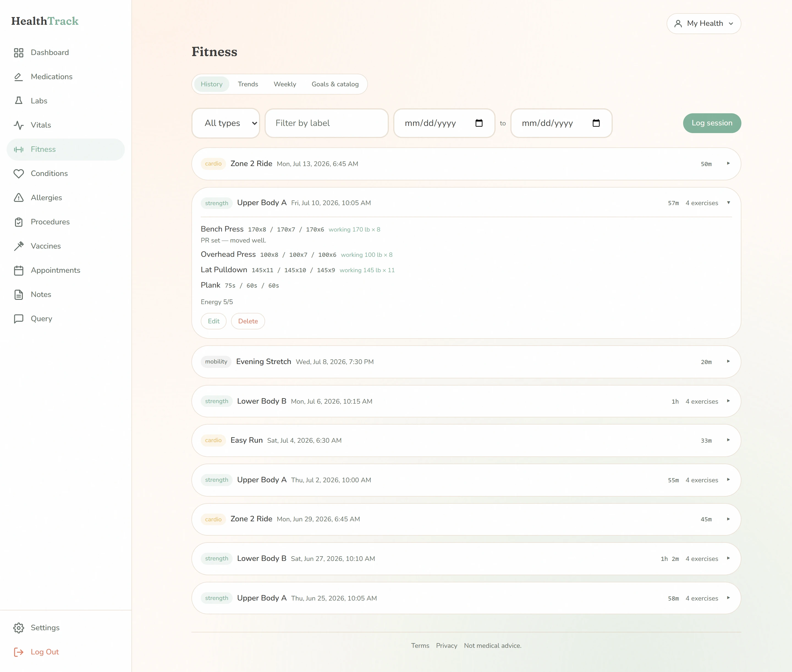Click the HealthTrack logo
The width and height of the screenshot is (792, 672).
click(45, 21)
